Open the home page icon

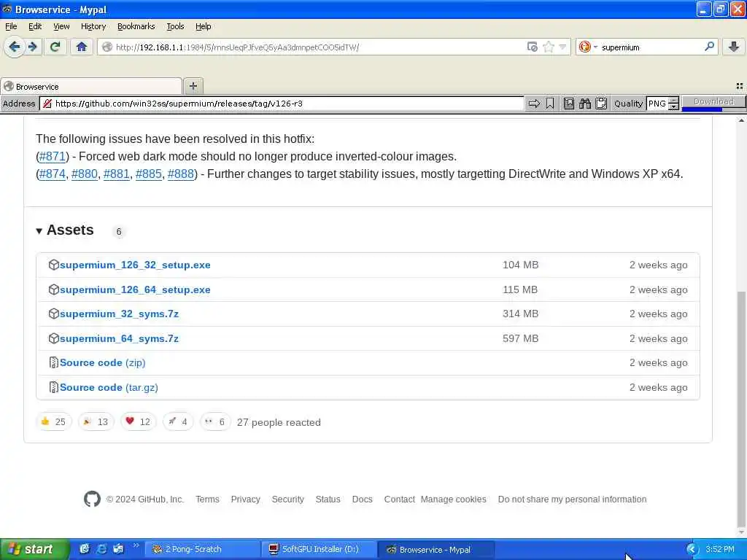pos(82,47)
